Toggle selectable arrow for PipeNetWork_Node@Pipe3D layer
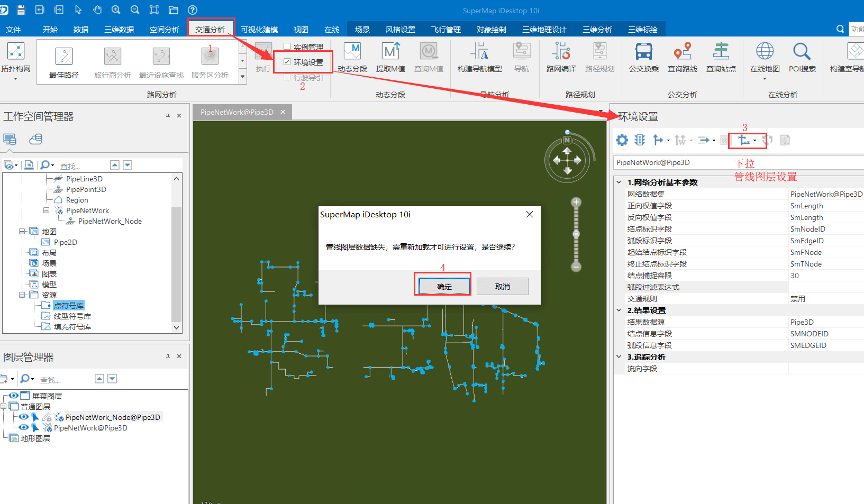Viewport: 864px width, 504px height. (35, 417)
